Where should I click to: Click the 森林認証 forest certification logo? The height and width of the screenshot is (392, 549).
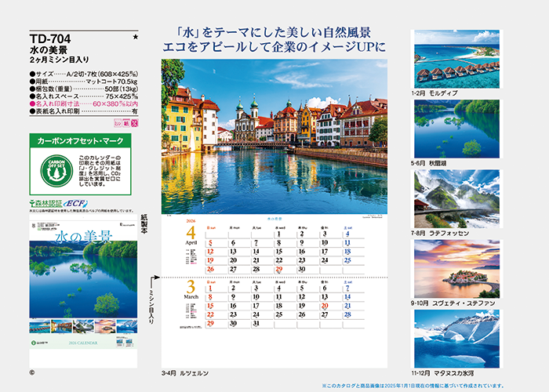pyautogui.click(x=45, y=203)
